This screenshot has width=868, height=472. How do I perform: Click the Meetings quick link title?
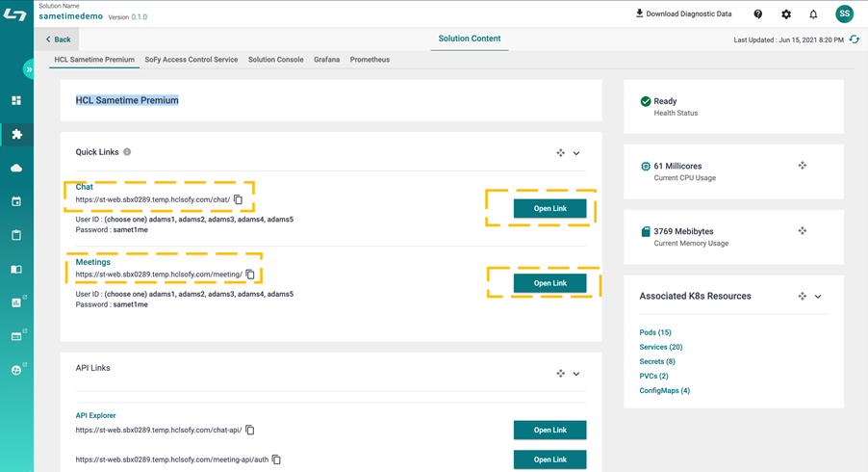[93, 262]
